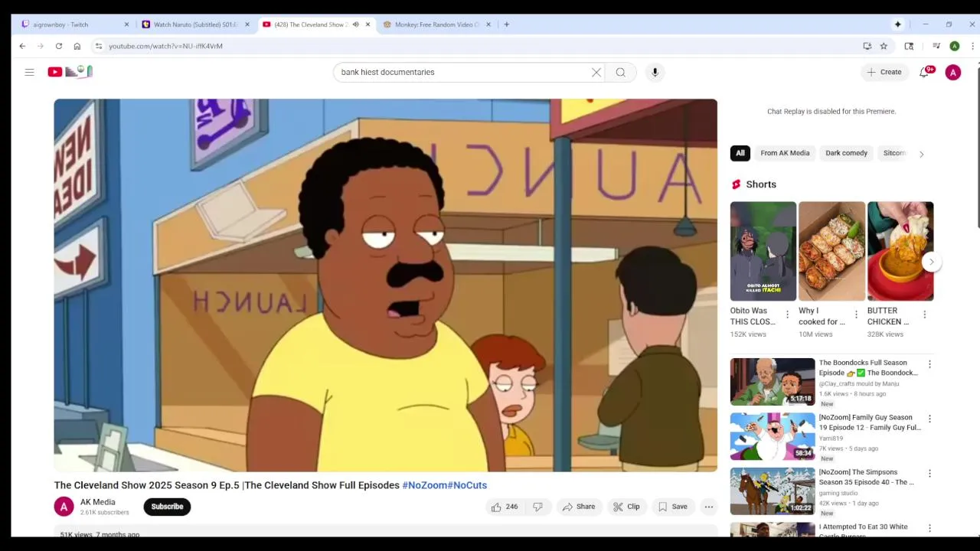Open the media control icon in the toolbar
Screen dimensions: 980x551
pos(936,46)
